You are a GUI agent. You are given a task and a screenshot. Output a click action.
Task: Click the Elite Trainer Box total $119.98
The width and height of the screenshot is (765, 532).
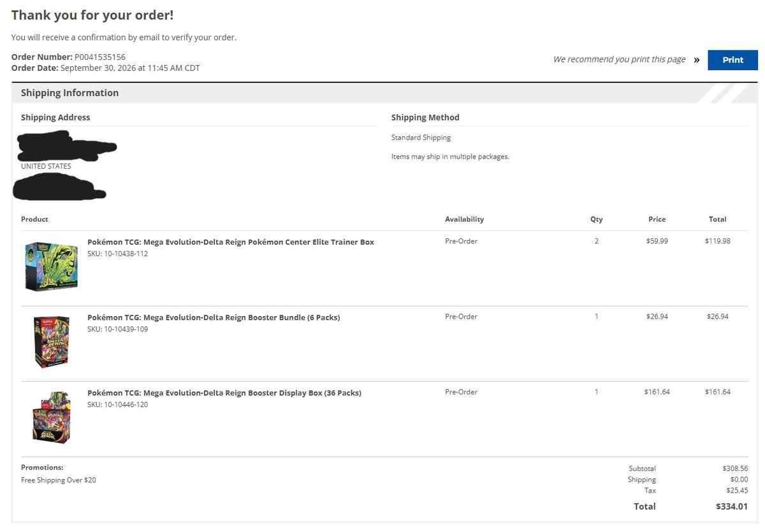coord(718,241)
